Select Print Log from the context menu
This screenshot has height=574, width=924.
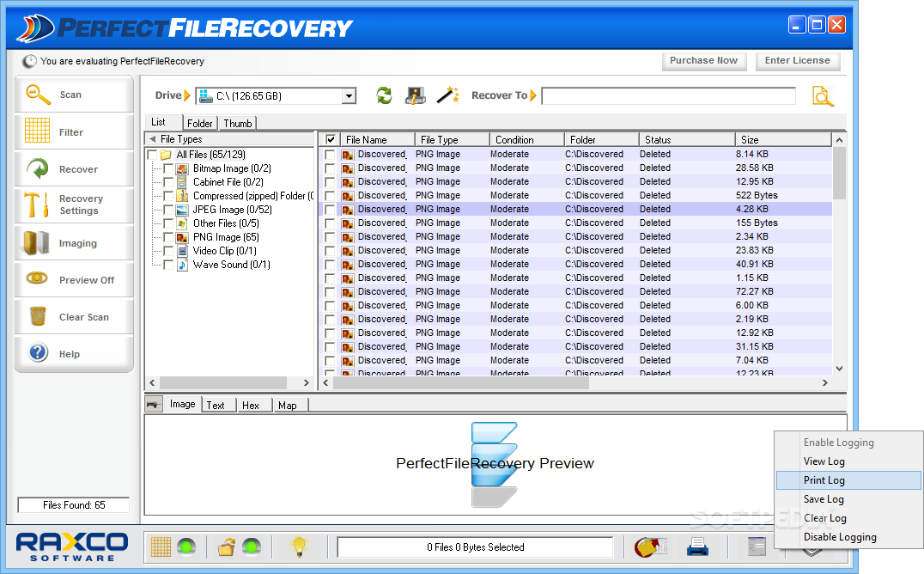pyautogui.click(x=848, y=480)
